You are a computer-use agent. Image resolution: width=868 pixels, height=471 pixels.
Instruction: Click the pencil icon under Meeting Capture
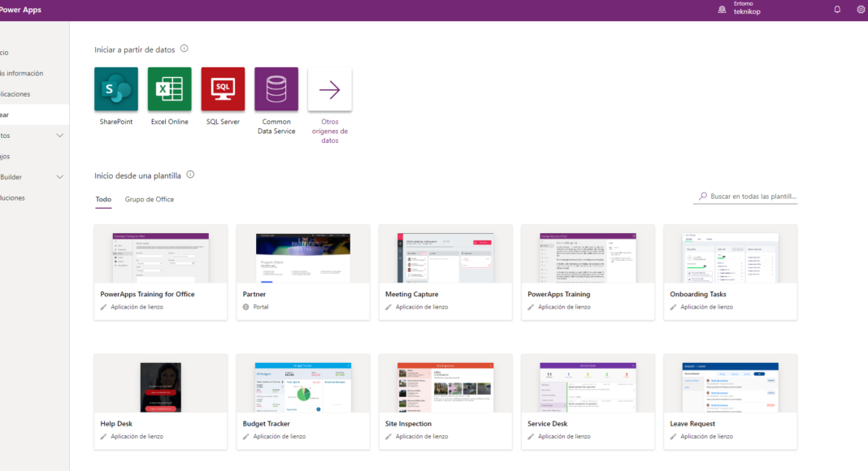pyautogui.click(x=388, y=307)
